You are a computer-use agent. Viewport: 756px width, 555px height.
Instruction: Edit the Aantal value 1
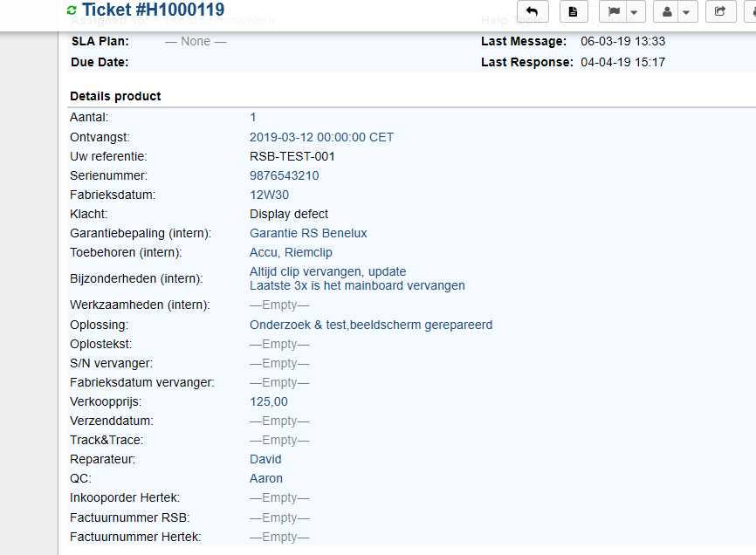253,118
